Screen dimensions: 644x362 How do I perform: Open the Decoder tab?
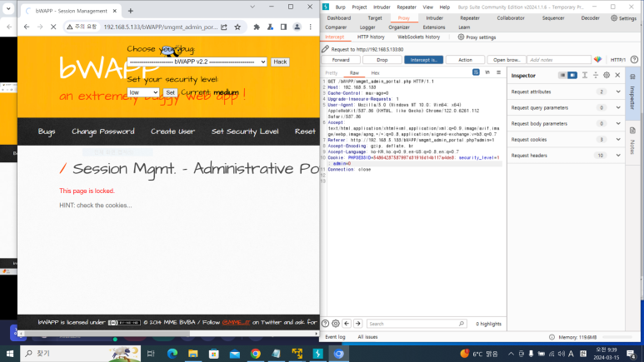tap(590, 18)
